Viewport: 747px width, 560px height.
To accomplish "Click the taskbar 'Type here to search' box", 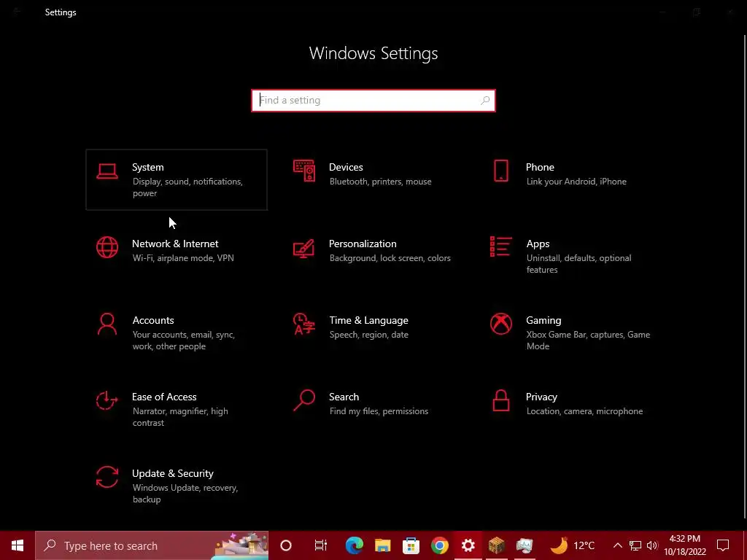I will point(152,545).
